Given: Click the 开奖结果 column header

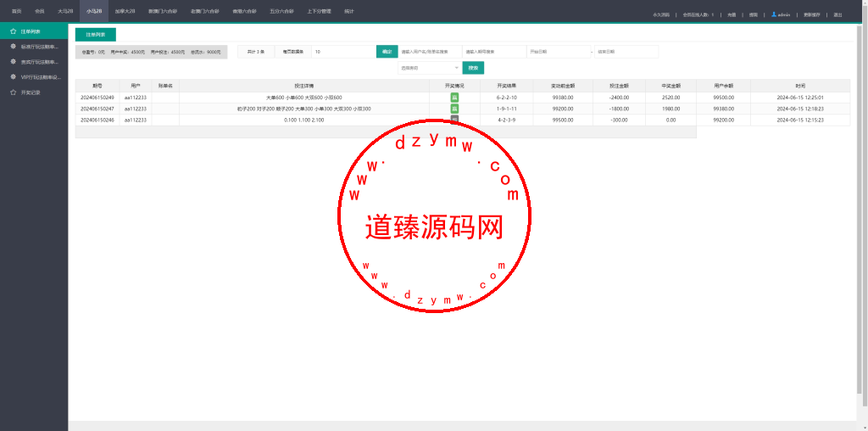Looking at the screenshot, I should 507,86.
